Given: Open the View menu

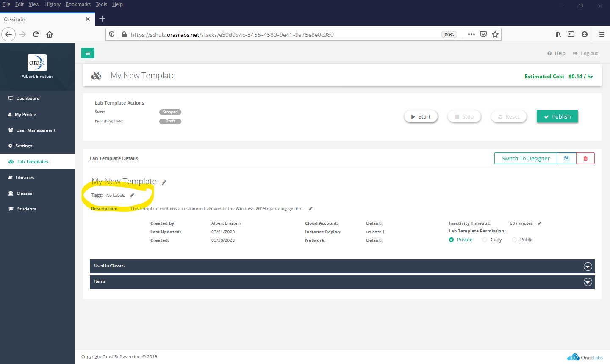Looking at the screenshot, I should [x=34, y=4].
